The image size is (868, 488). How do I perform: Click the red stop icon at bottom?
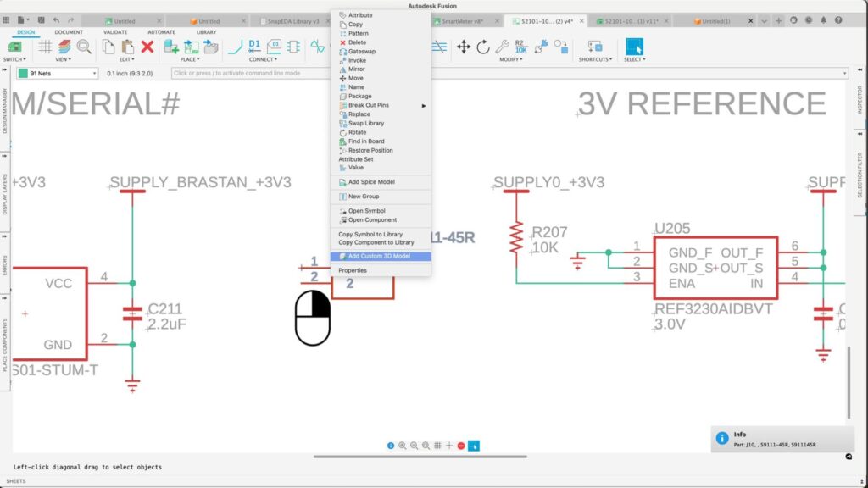point(461,446)
